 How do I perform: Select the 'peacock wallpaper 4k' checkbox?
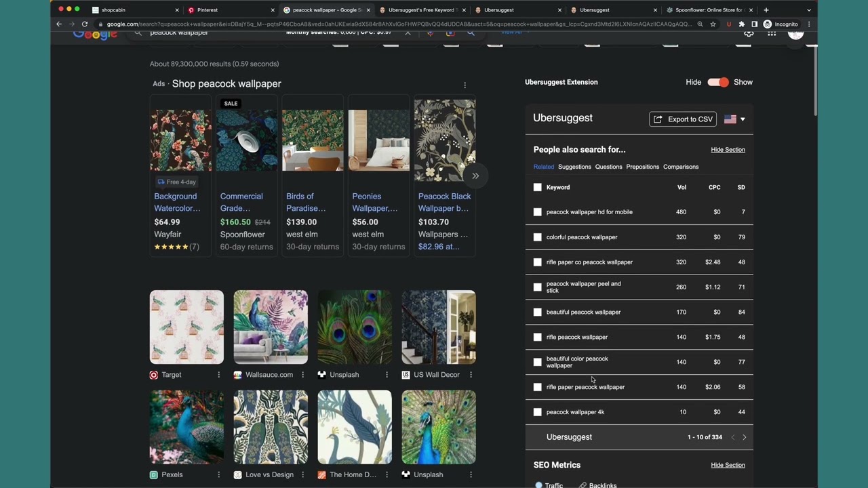point(538,412)
